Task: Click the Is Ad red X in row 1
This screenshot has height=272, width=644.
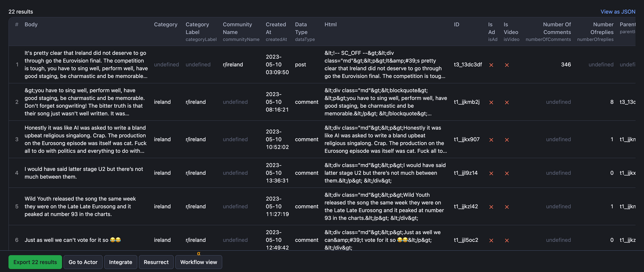Action: tap(491, 65)
